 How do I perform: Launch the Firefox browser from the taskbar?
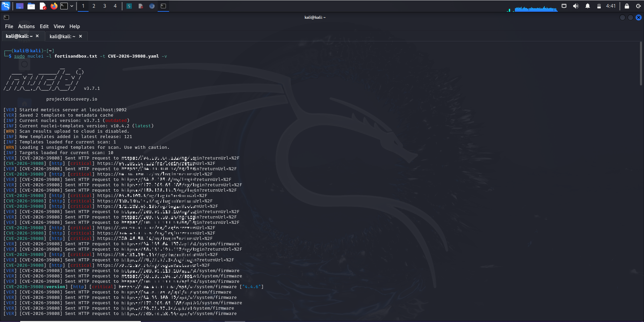pyautogui.click(x=54, y=6)
